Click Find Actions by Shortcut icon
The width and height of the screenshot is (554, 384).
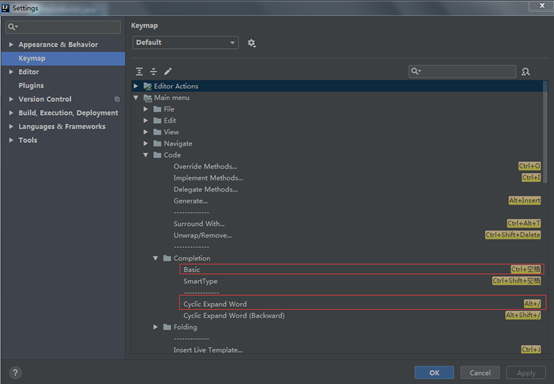tap(526, 72)
